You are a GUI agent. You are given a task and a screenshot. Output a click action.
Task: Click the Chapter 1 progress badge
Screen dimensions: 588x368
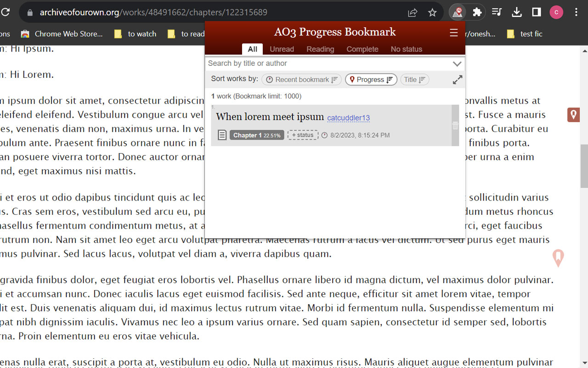(x=256, y=135)
